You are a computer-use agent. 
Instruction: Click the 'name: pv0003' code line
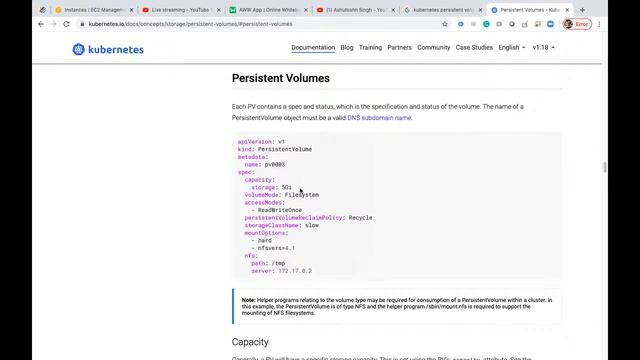click(x=265, y=164)
